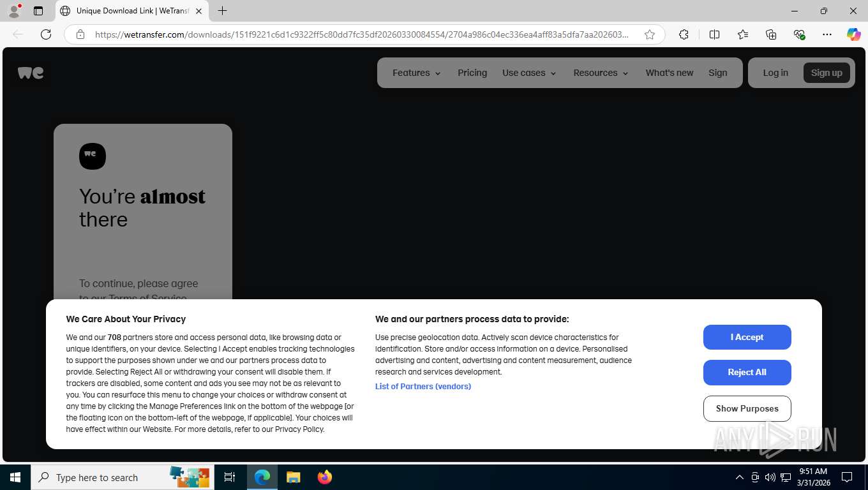Open the profile avatar icon
Viewport: 868px width, 490px height.
tap(14, 11)
